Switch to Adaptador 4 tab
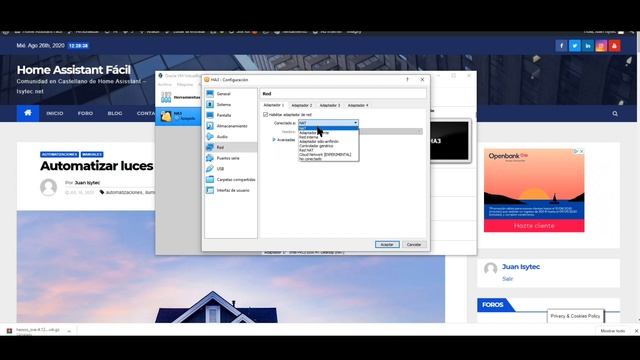The height and width of the screenshot is (360, 640). coord(358,105)
